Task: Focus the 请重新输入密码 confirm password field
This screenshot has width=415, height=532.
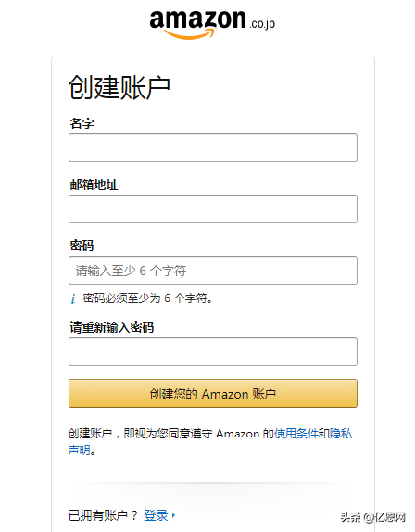Action: tap(213, 351)
